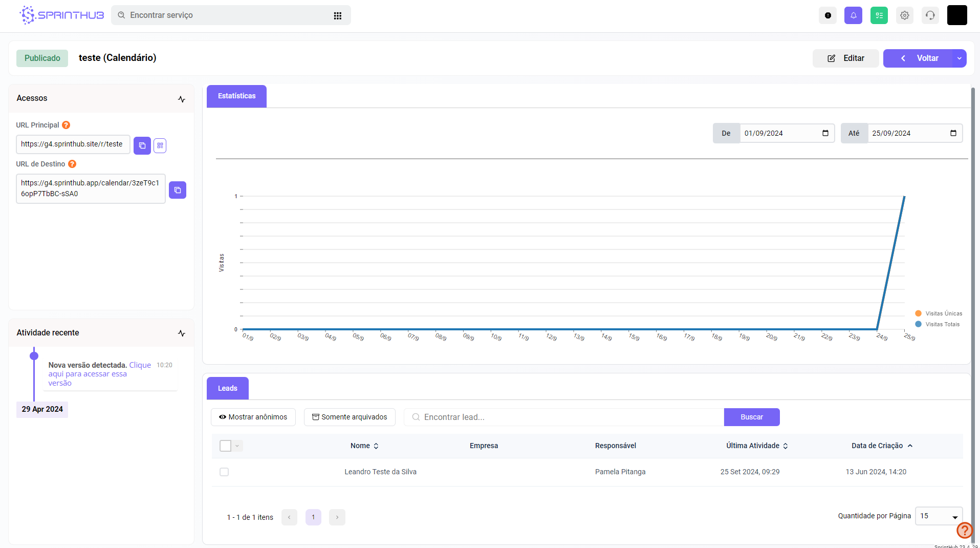The width and height of the screenshot is (980, 548).
Task: Open the notifications bell icon
Action: point(853,15)
